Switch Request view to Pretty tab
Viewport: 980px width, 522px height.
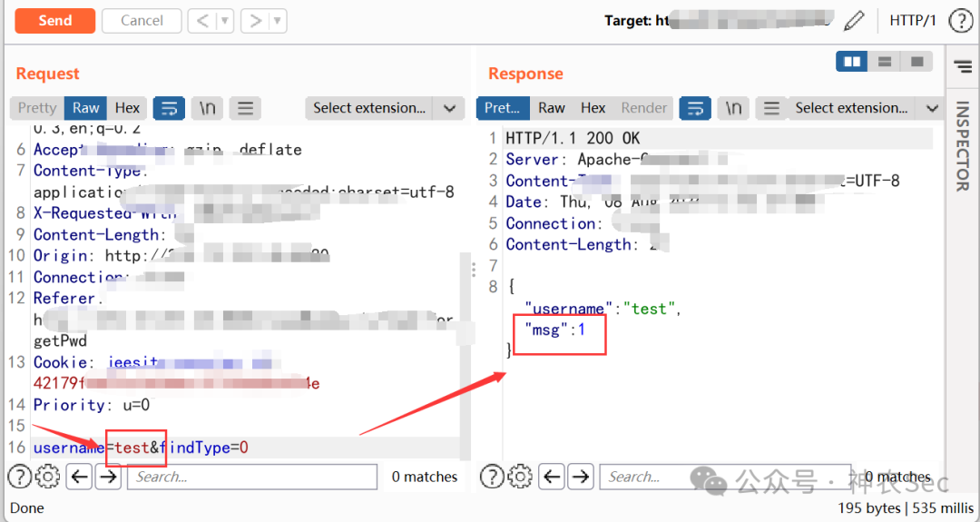pyautogui.click(x=37, y=107)
